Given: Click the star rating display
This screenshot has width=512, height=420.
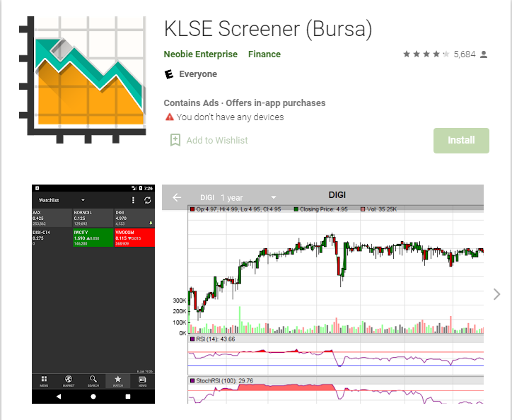Looking at the screenshot, I should pyautogui.click(x=425, y=54).
